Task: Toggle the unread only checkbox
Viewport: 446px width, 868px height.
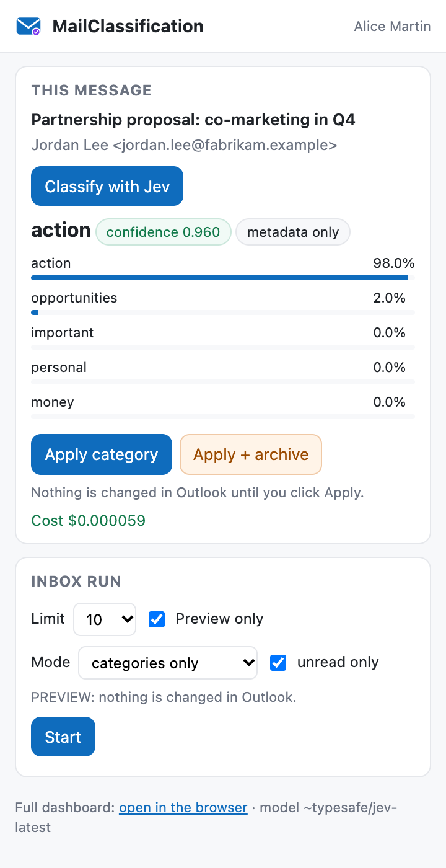Action: pyautogui.click(x=279, y=663)
